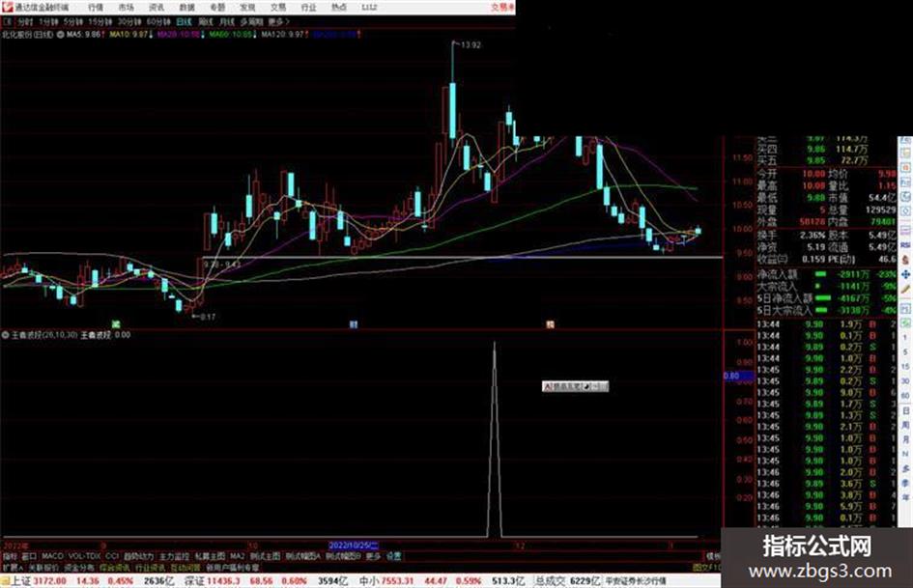Click the 季 quarterly shortcut in right toolbar
This screenshot has width=913, height=588.
click(x=905, y=483)
